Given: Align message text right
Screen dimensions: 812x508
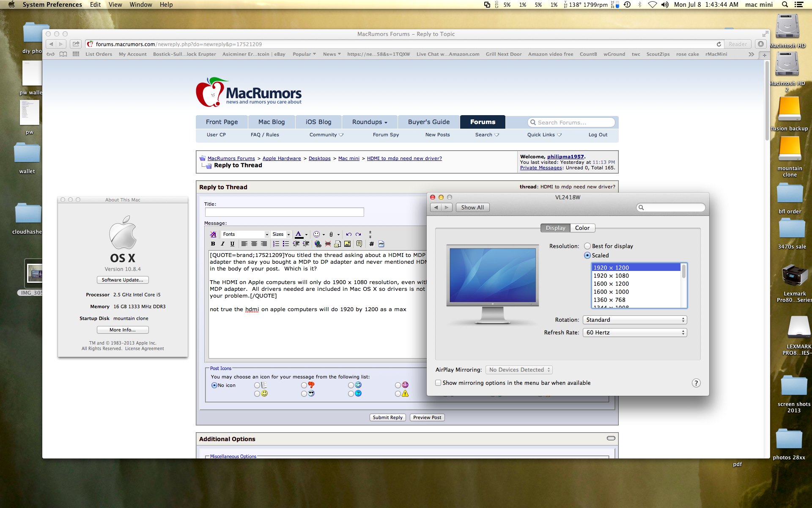Looking at the screenshot, I should (x=263, y=244).
